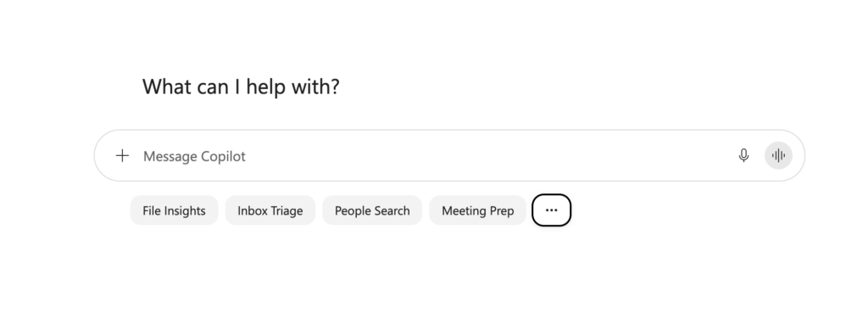The height and width of the screenshot is (330, 868).
Task: Tap the Meeting Prep pill below the input
Action: 478,210
